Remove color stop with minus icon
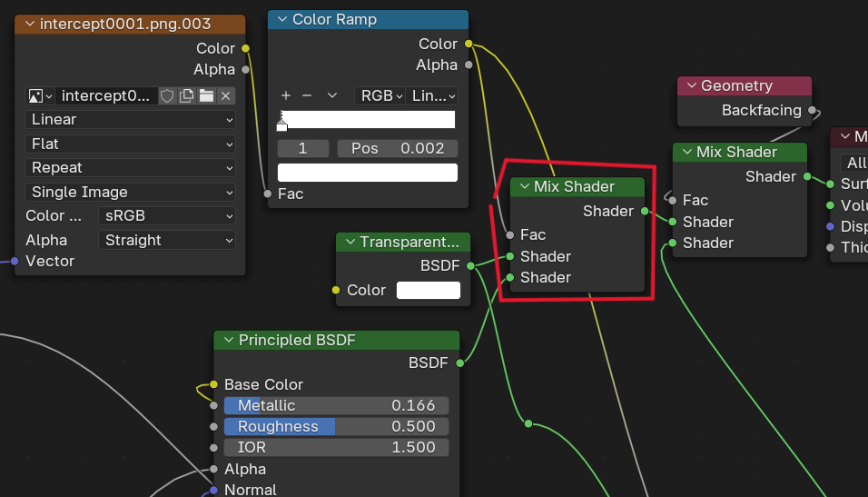The height and width of the screenshot is (497, 868). [307, 95]
